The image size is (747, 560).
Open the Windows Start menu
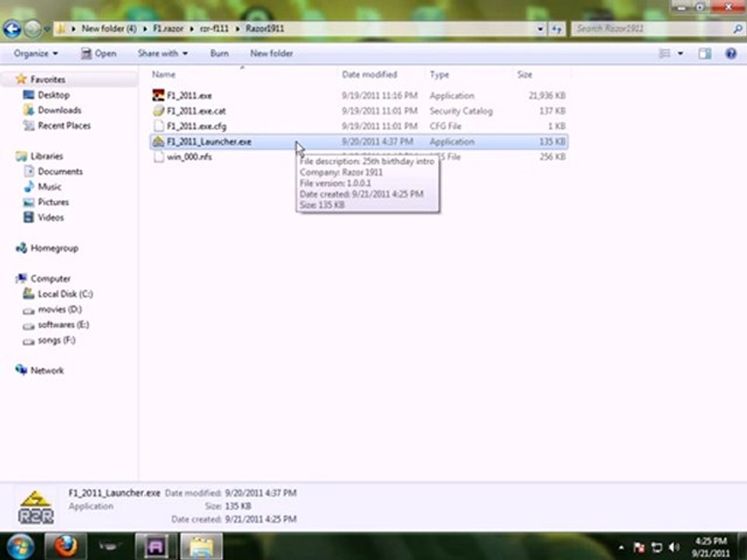(x=19, y=546)
